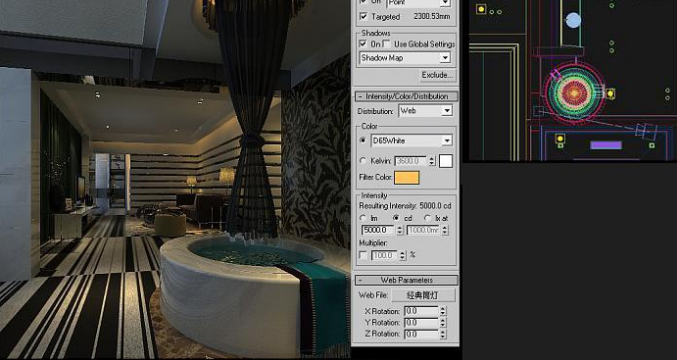677x360 pixels.
Task: Click the 5000.0 intensity spinner arrows
Action: point(399,230)
